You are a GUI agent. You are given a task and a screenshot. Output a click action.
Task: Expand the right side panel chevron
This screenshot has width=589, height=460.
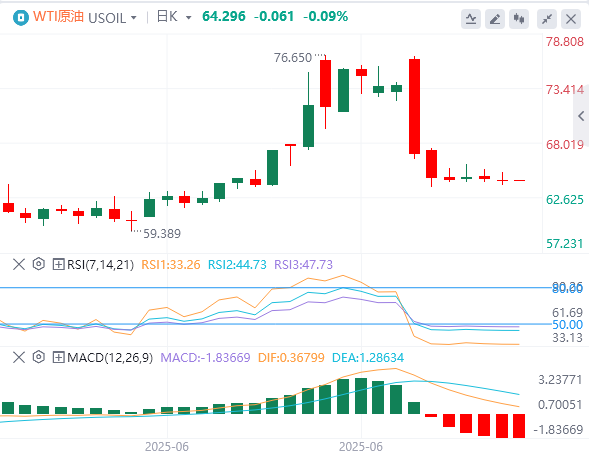[581, 116]
